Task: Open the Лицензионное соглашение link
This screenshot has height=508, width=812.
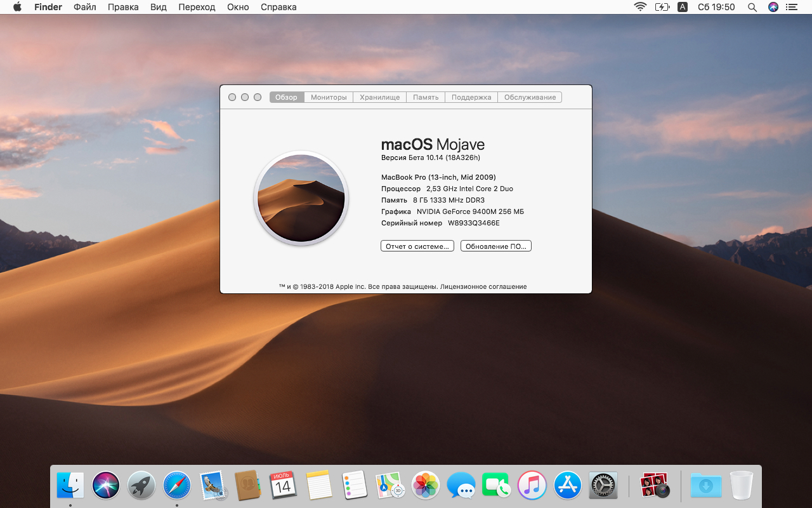Action: pos(483,286)
